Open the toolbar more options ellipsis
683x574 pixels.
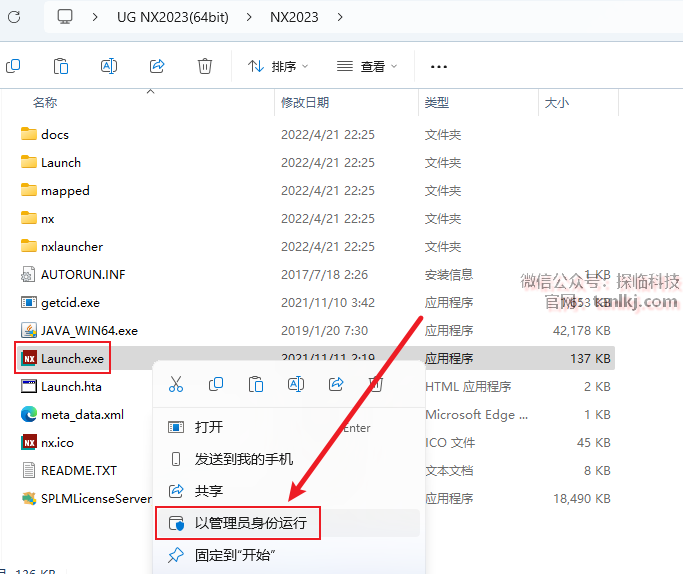tap(439, 67)
